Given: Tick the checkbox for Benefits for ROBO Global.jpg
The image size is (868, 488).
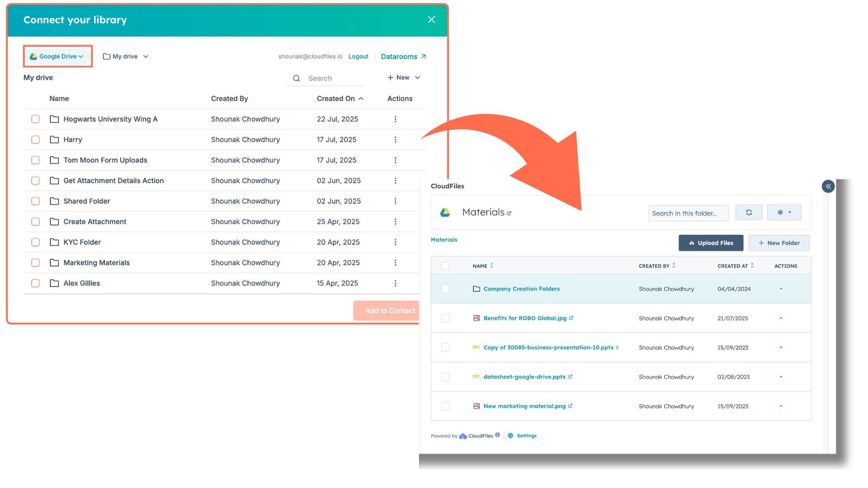Looking at the screenshot, I should [445, 318].
